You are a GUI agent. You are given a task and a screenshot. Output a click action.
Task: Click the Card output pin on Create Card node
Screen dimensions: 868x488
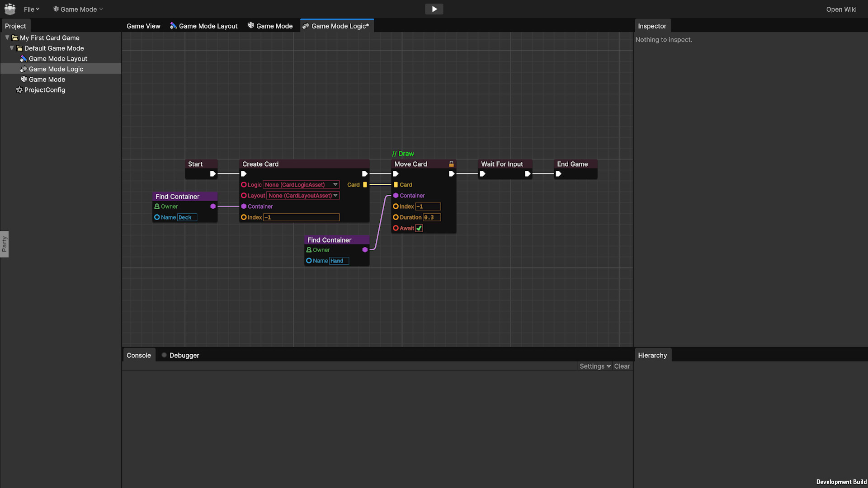365,184
